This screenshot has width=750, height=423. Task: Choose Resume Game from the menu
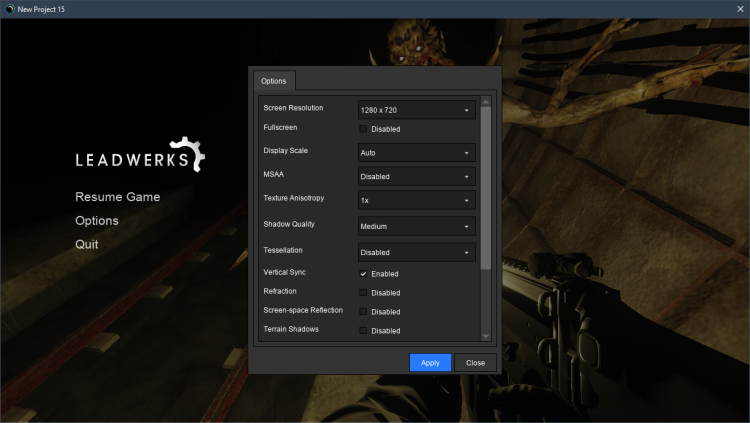pos(117,197)
